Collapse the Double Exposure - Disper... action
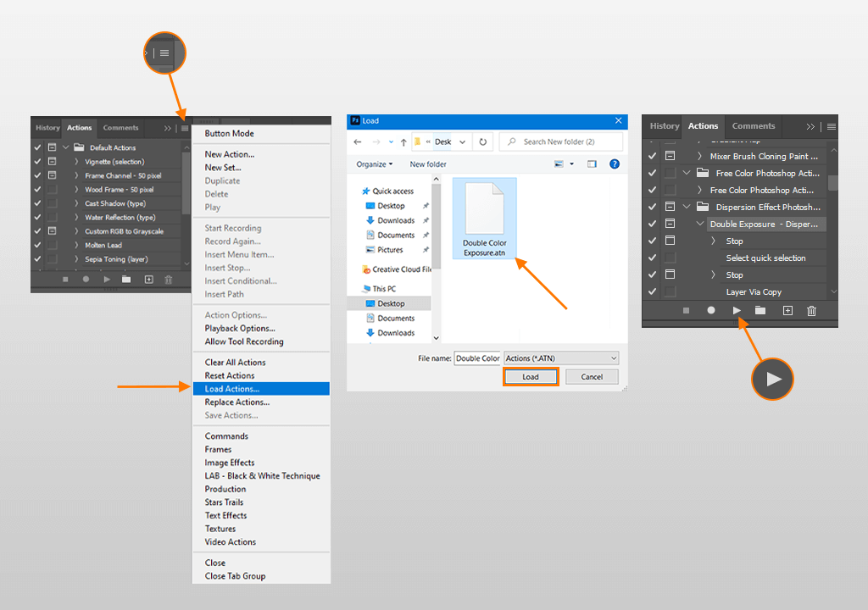The height and width of the screenshot is (610, 868). (x=699, y=224)
